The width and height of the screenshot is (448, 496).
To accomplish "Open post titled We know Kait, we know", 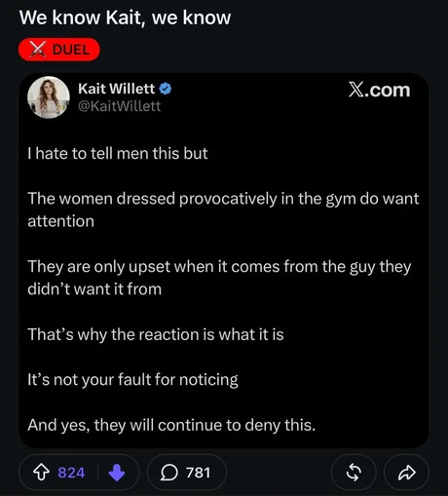I will point(125,18).
